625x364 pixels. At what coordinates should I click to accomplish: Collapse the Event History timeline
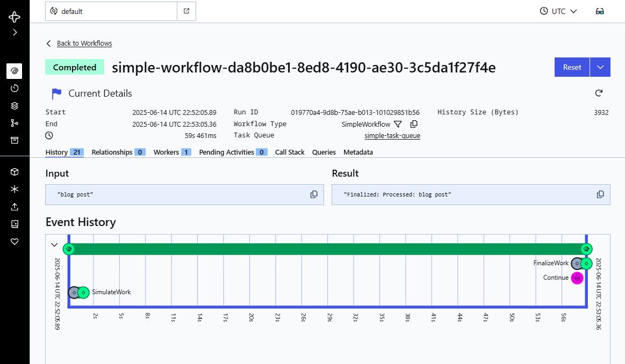click(54, 244)
